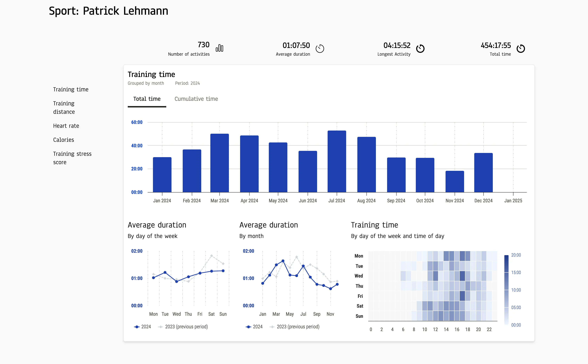Open Training distance in the sidebar

(x=64, y=108)
